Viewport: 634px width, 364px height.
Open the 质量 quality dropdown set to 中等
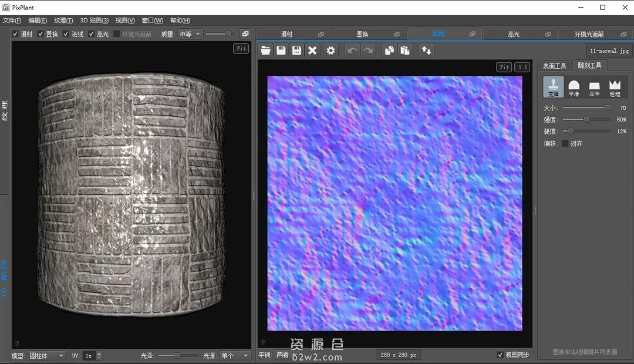point(190,34)
